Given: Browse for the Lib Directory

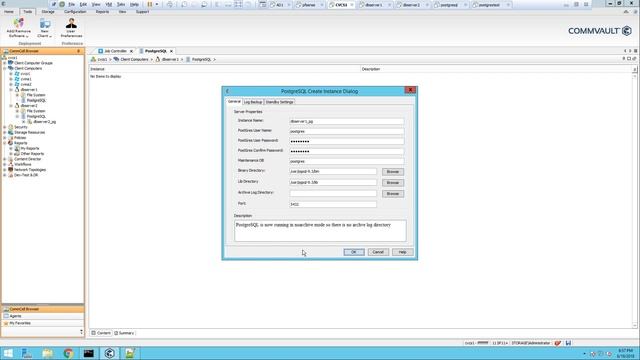Looking at the screenshot, I should [x=393, y=182].
